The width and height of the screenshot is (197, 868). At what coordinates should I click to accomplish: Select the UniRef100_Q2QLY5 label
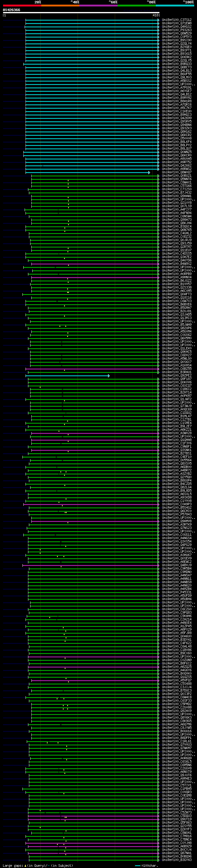point(176,61)
